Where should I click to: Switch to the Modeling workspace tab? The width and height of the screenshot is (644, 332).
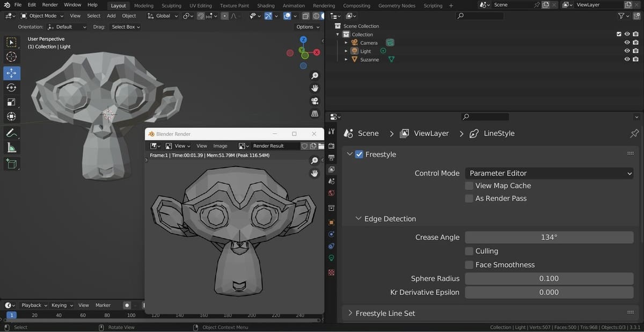click(x=143, y=5)
